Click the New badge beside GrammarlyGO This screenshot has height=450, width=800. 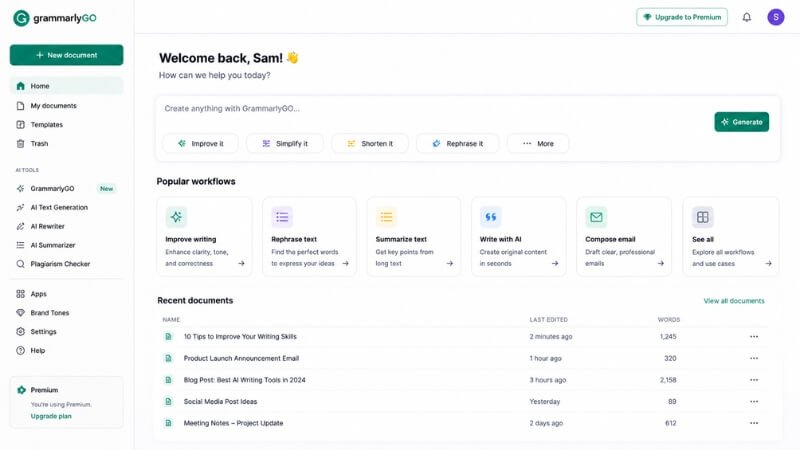(106, 188)
